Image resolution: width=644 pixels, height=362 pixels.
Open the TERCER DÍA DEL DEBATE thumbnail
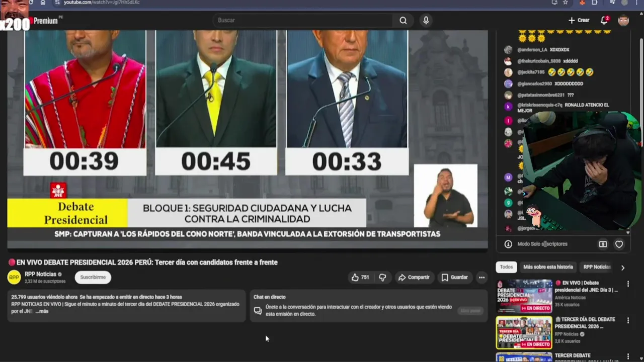[524, 332]
